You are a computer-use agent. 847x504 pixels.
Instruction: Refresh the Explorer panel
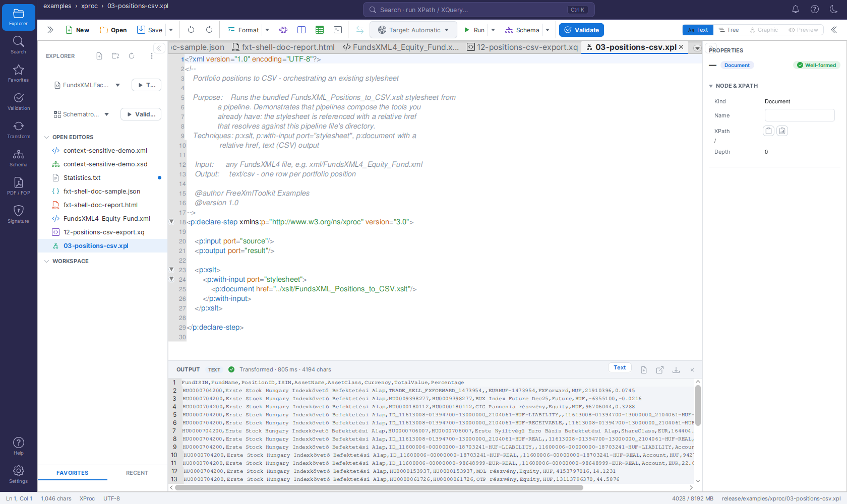[x=132, y=56]
